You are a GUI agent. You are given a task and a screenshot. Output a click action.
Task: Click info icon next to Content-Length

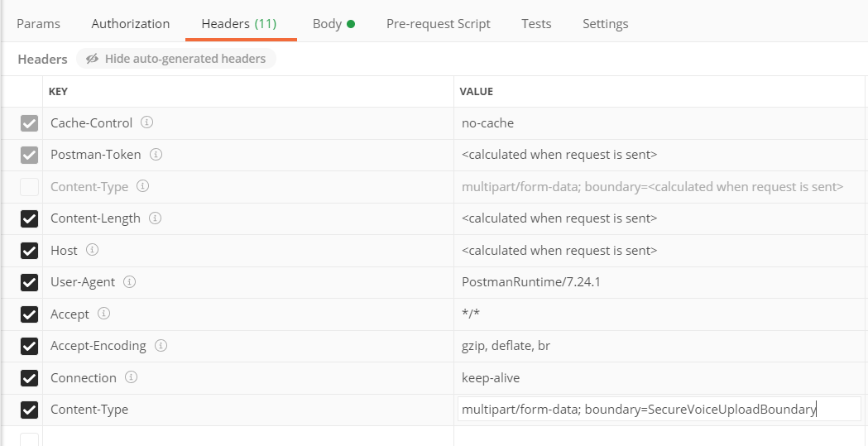[x=156, y=218]
